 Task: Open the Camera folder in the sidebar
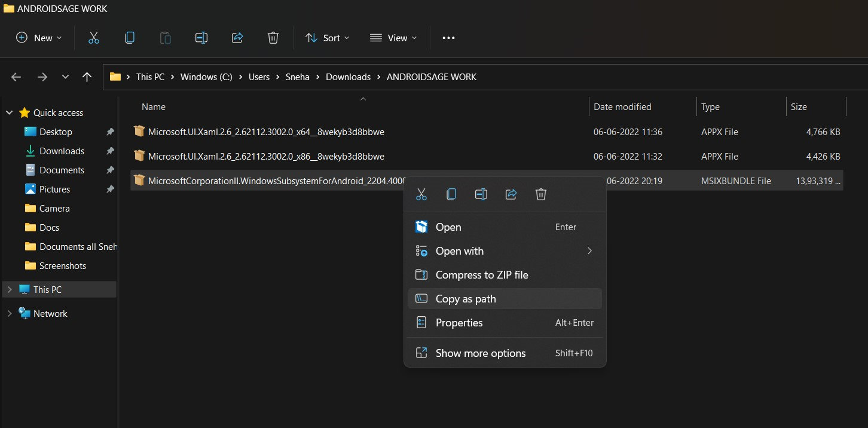click(54, 208)
